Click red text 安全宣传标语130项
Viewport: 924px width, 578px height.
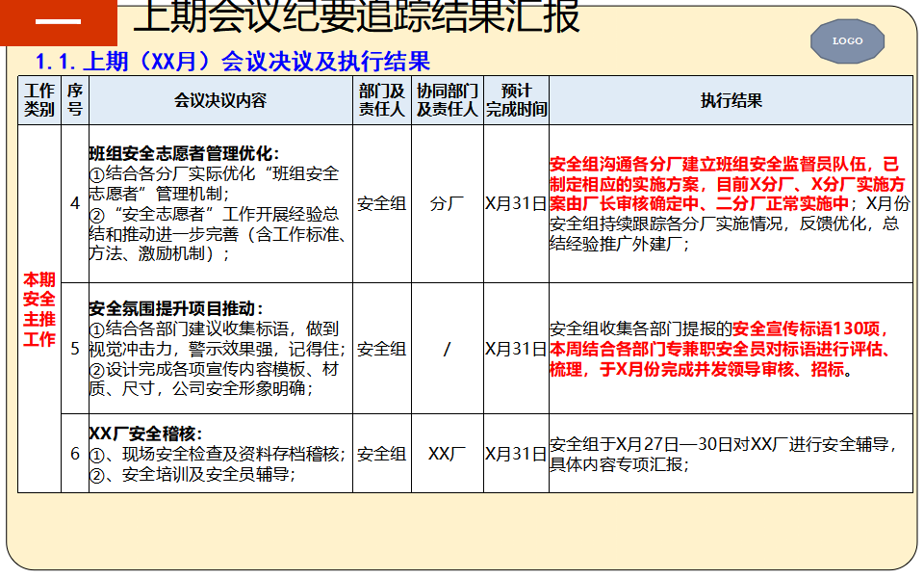tap(807, 328)
